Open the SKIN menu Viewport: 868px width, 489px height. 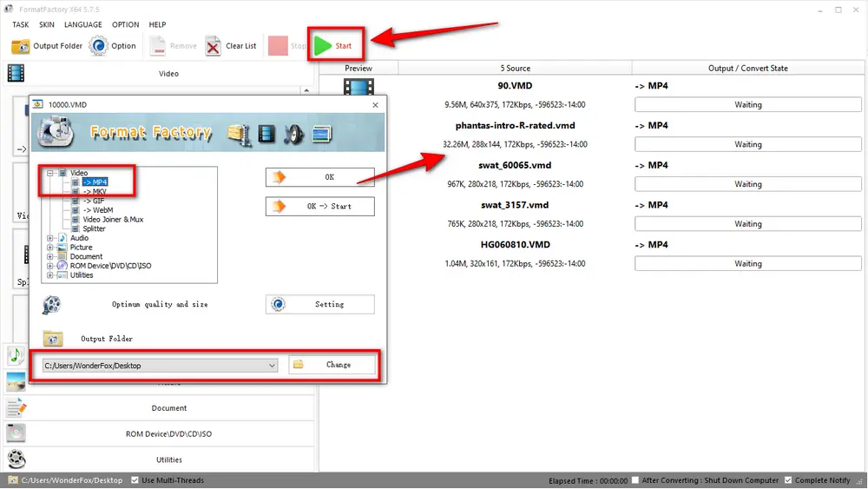pyautogui.click(x=47, y=24)
